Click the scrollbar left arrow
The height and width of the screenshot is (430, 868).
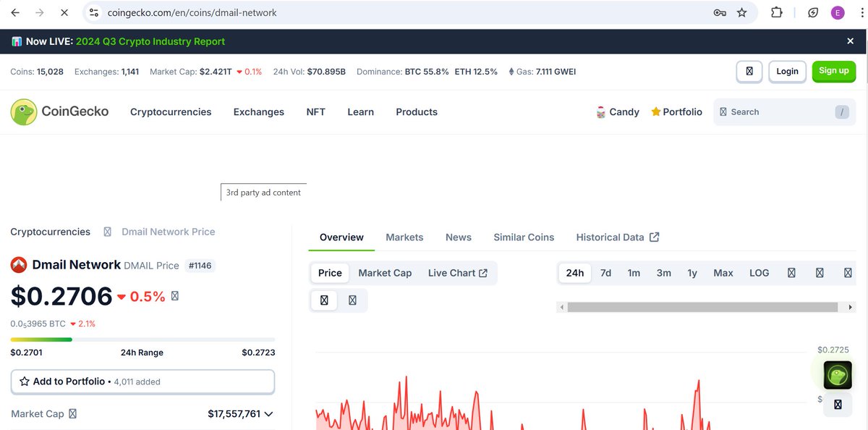click(561, 307)
